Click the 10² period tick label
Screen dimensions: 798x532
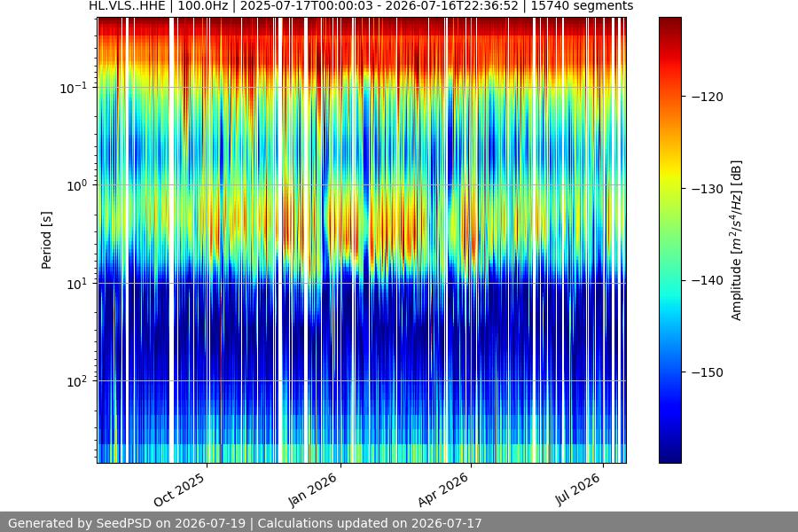point(77,381)
